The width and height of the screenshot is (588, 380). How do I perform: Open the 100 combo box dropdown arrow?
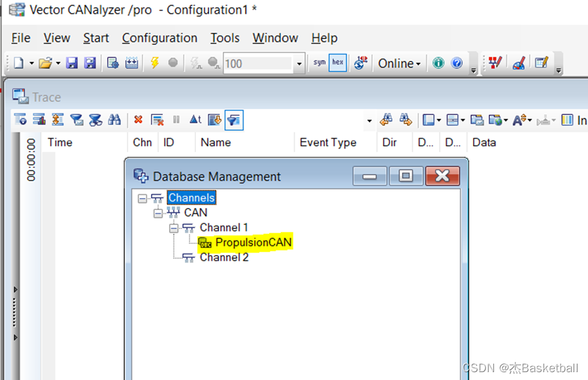tap(299, 63)
